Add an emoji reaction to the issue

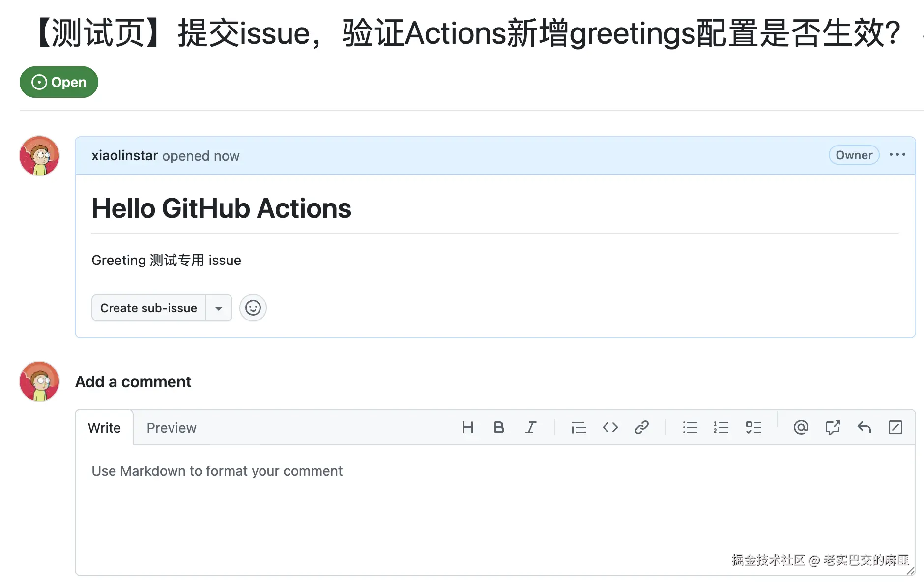click(253, 308)
